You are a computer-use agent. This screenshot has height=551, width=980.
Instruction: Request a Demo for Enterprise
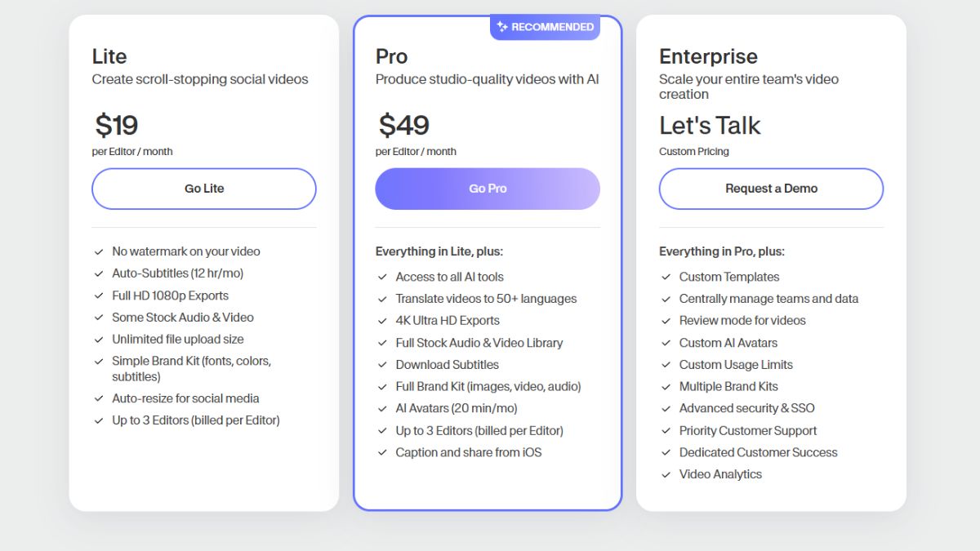(x=771, y=189)
